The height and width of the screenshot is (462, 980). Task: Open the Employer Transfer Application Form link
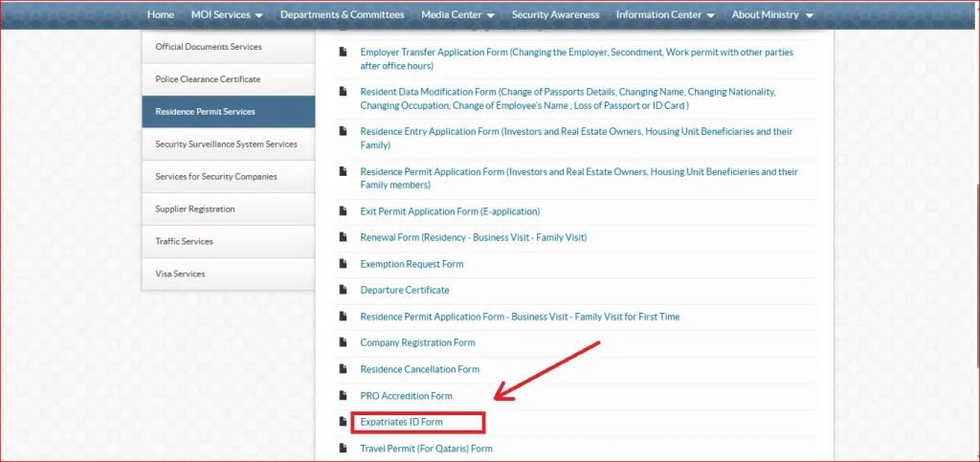coord(576,59)
